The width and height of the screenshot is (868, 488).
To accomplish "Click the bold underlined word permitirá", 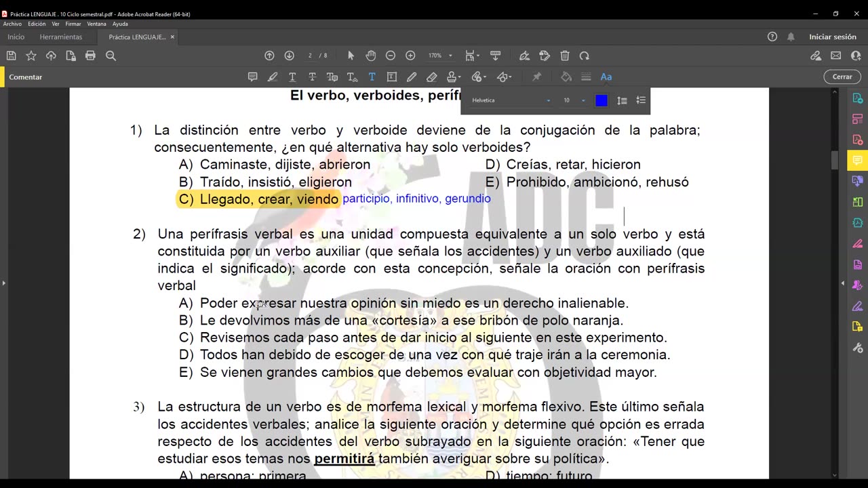I will pos(344,459).
